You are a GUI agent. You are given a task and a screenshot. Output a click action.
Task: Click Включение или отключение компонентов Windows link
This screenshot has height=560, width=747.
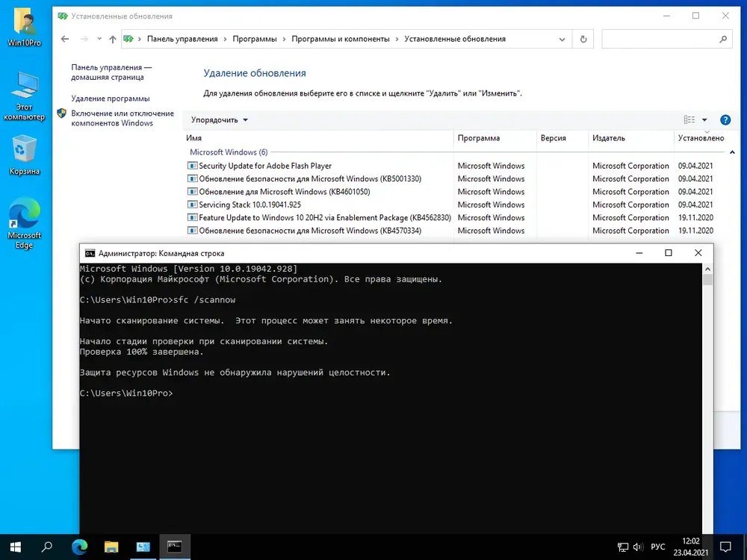pyautogui.click(x=122, y=118)
